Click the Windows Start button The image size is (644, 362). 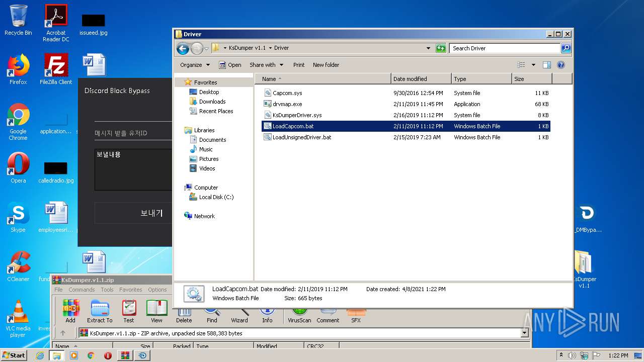pyautogui.click(x=14, y=355)
